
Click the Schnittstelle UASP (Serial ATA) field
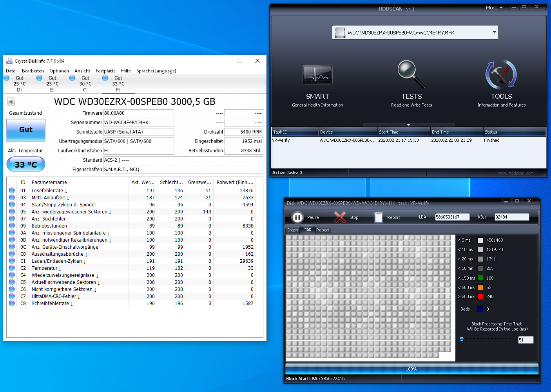pos(139,132)
